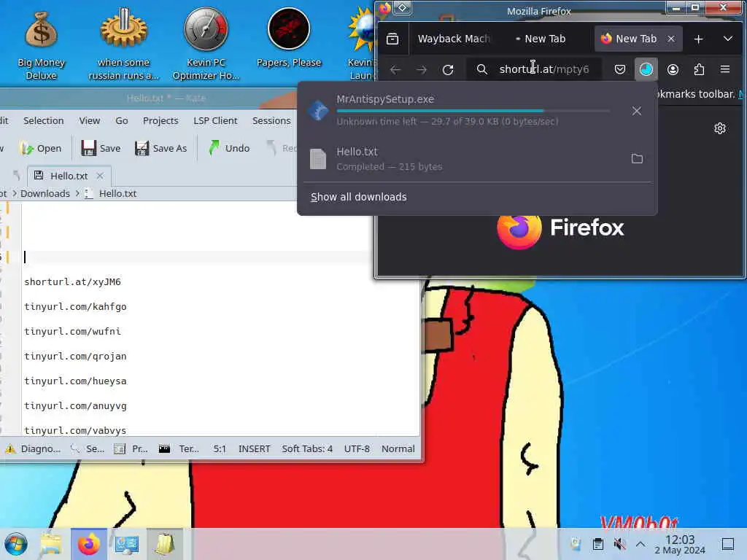Open Diagnostics panel in Kate status bar
The height and width of the screenshot is (560, 747).
[x=34, y=448]
